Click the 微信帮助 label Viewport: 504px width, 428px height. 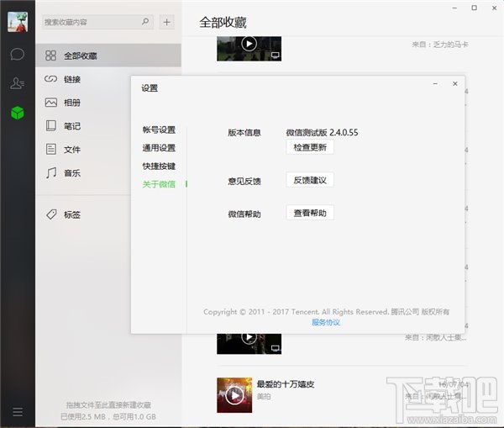tap(244, 214)
